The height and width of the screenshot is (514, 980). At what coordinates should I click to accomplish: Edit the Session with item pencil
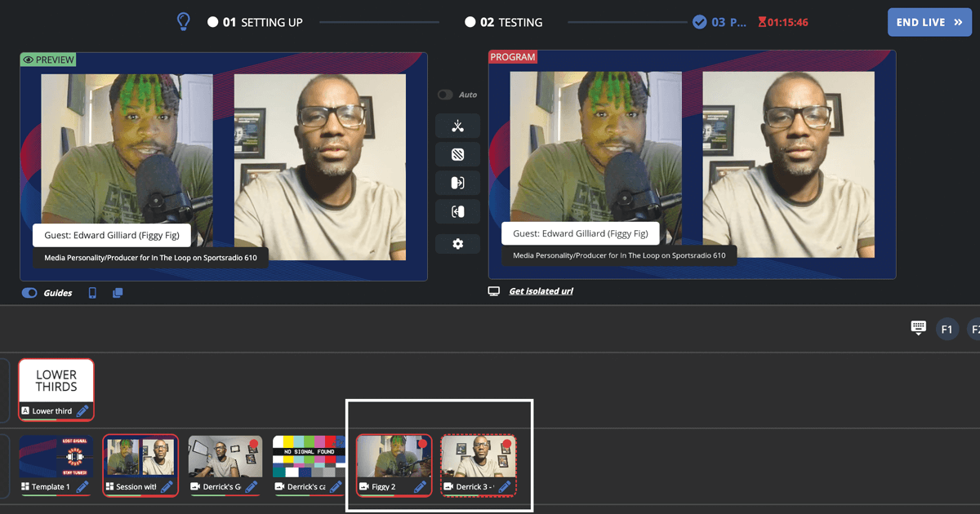click(x=167, y=487)
